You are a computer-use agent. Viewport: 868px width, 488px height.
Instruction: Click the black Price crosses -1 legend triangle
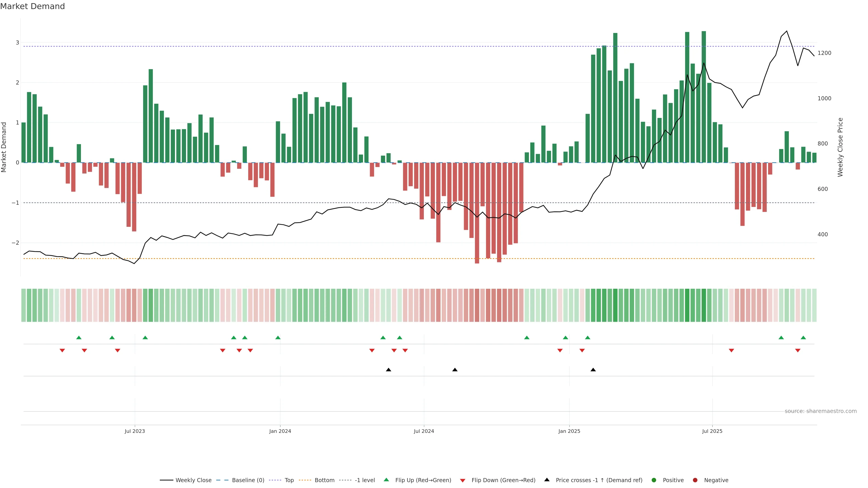(x=547, y=480)
